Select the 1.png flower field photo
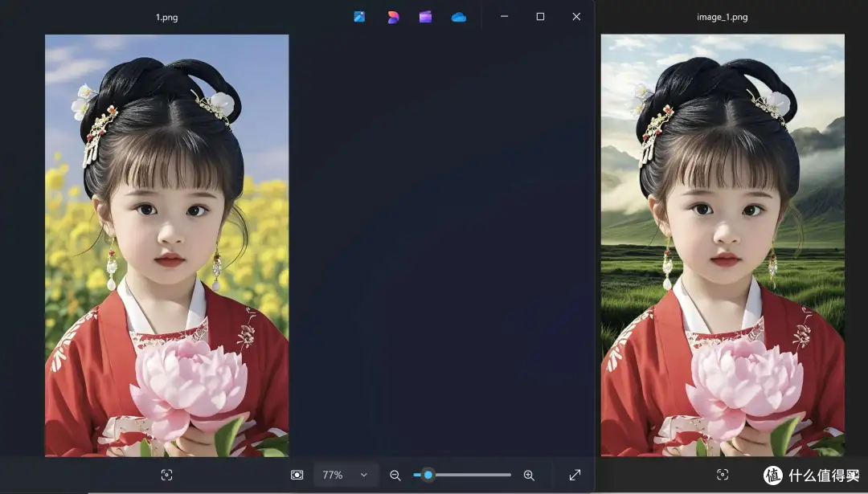This screenshot has height=494, width=868. coord(166,245)
